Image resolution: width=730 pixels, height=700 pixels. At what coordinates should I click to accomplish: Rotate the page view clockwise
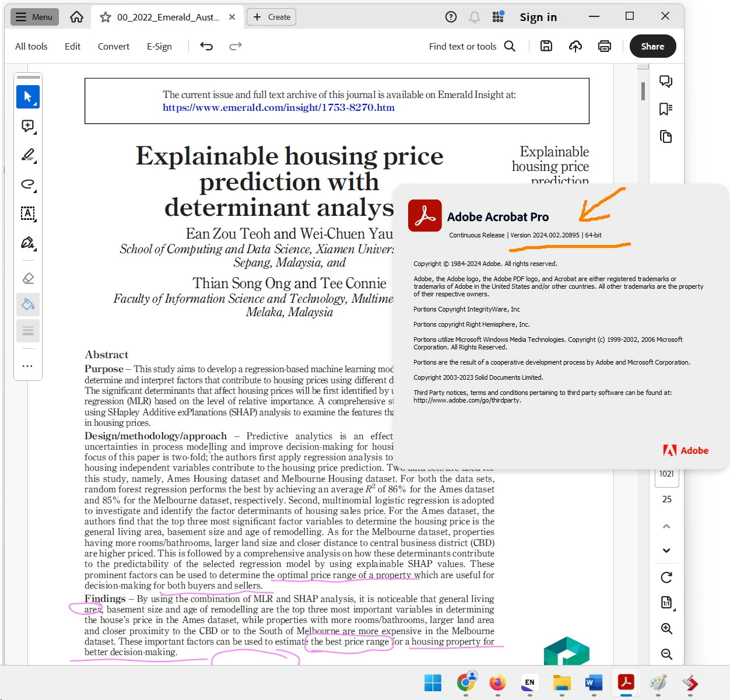pyautogui.click(x=666, y=577)
